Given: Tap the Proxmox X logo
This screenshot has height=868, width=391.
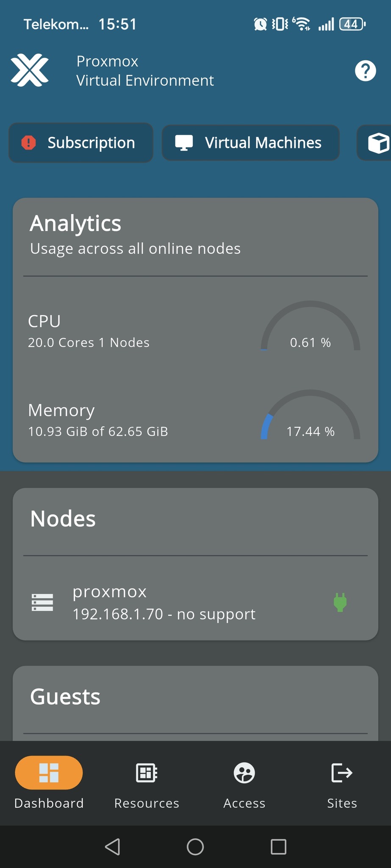Looking at the screenshot, I should (30, 70).
